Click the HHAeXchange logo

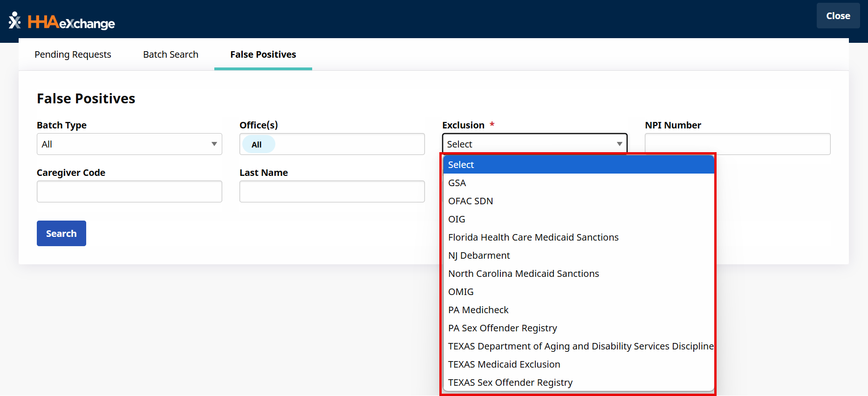pyautogui.click(x=62, y=21)
